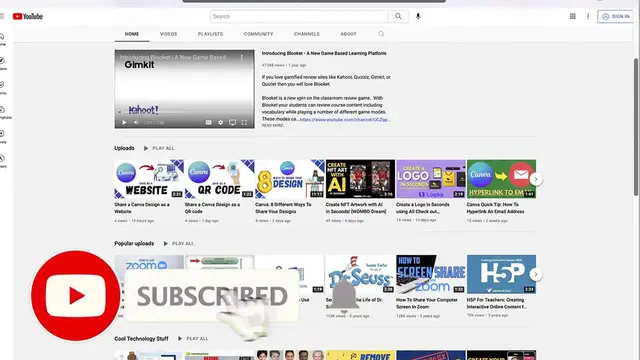The width and height of the screenshot is (640, 360).
Task: Switch to the Channels tab
Action: (x=307, y=34)
